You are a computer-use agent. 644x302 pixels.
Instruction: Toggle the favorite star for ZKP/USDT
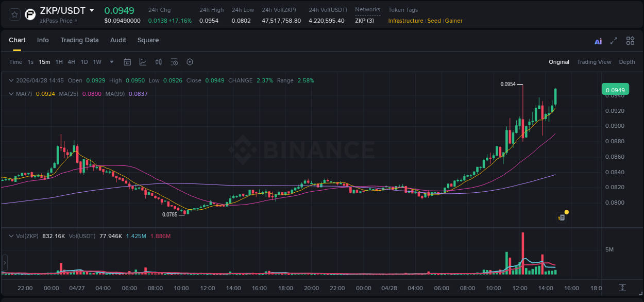(x=14, y=14)
